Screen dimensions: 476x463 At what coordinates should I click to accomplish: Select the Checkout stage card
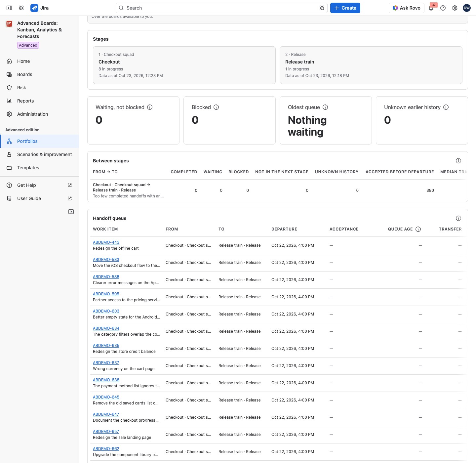coord(184,65)
